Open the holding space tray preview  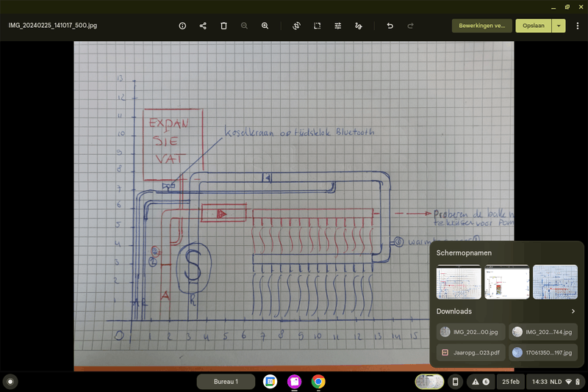[429, 382]
